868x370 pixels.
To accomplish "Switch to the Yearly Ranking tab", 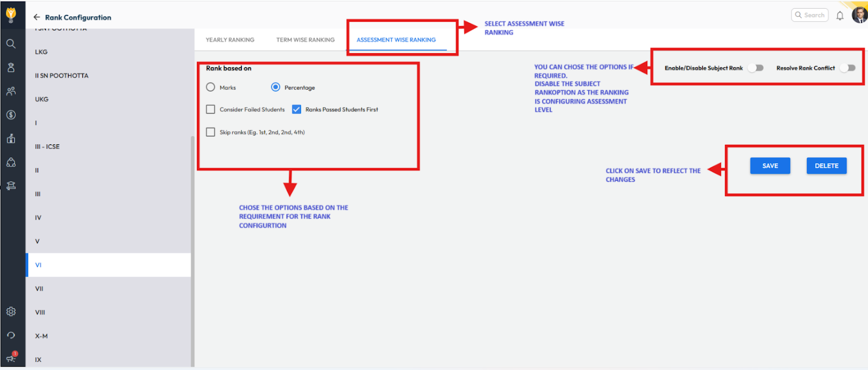I will tap(230, 40).
